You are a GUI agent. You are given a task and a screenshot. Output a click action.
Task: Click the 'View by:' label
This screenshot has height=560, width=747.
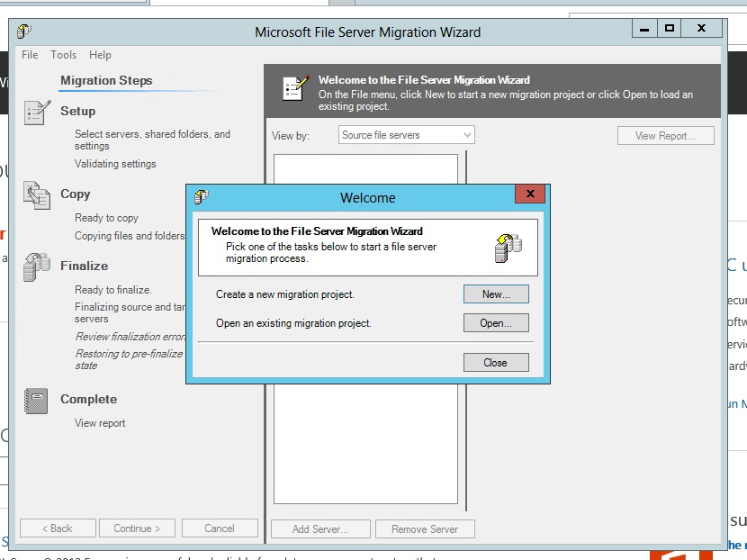pyautogui.click(x=290, y=136)
